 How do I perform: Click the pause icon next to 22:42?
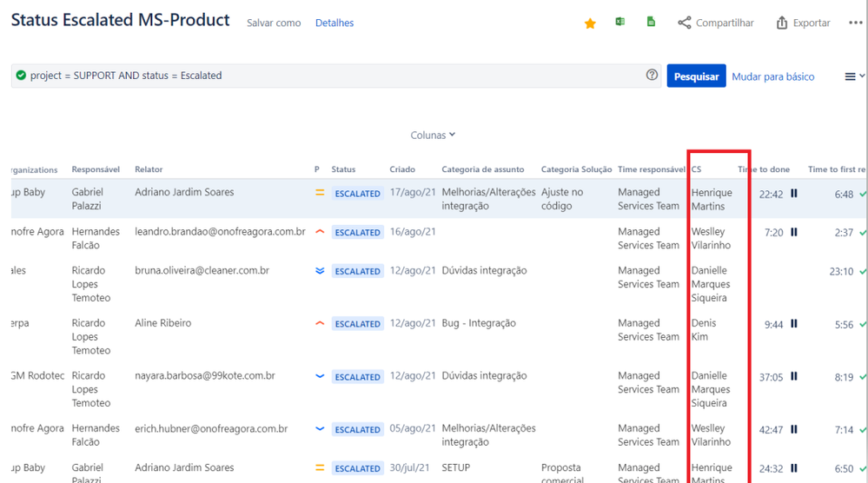pyautogui.click(x=794, y=193)
